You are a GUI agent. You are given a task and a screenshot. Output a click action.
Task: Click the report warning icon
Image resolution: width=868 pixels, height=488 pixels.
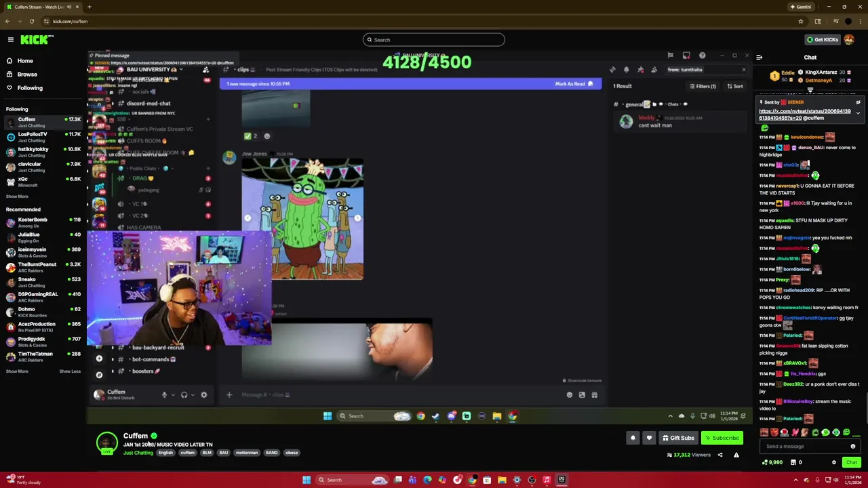(736, 455)
